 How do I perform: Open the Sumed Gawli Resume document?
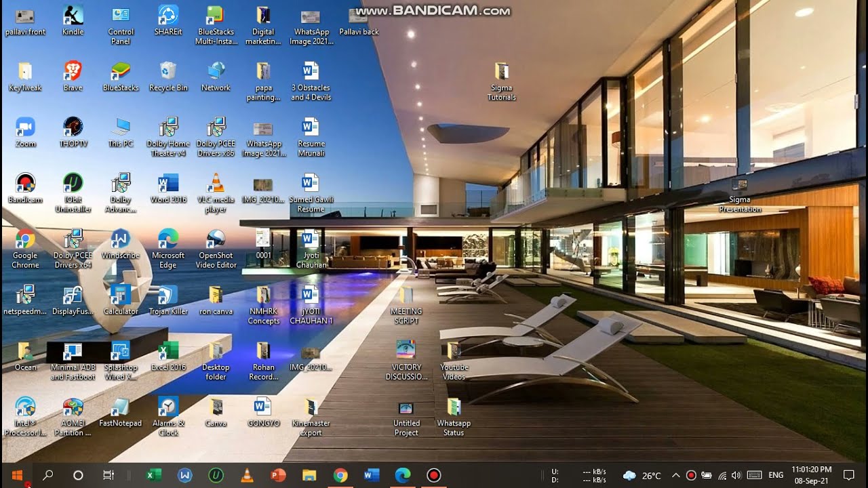click(x=311, y=193)
